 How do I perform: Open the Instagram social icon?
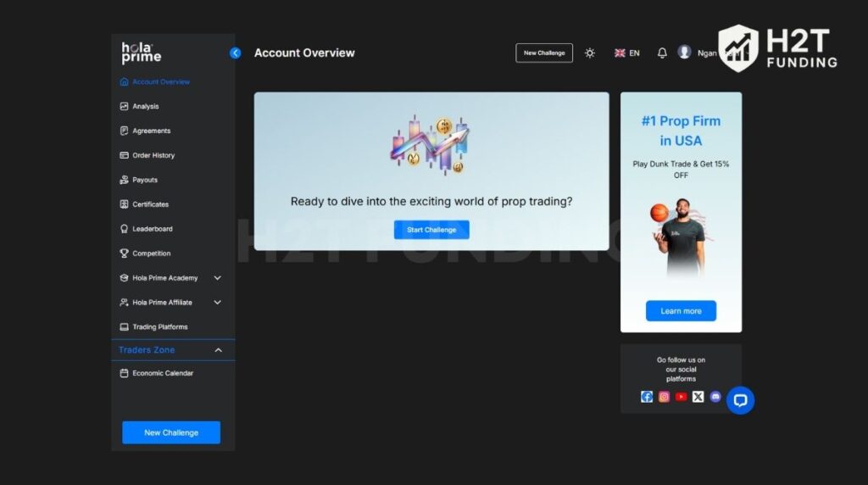pos(664,397)
